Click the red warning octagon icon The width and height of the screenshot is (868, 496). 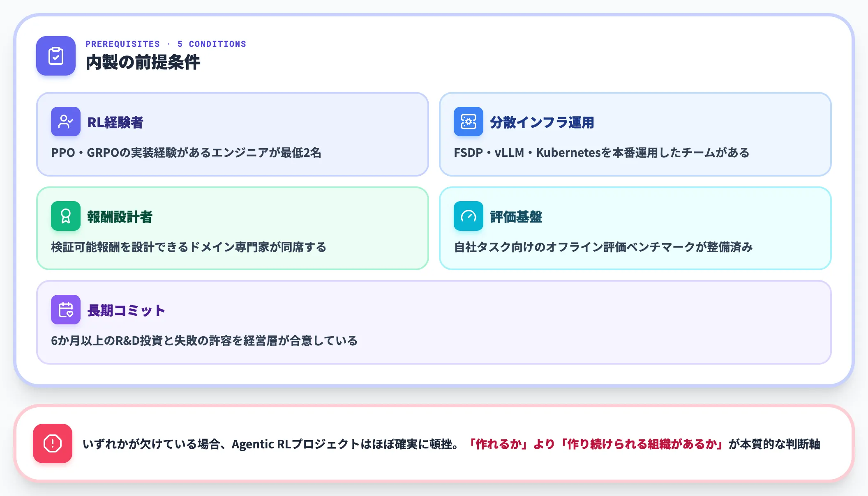(x=53, y=443)
